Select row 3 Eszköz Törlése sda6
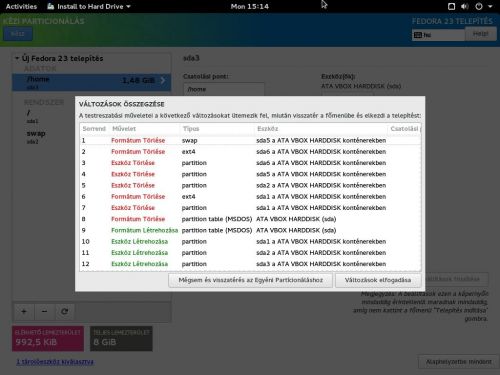Screen dimensions: 500x375 250,163
